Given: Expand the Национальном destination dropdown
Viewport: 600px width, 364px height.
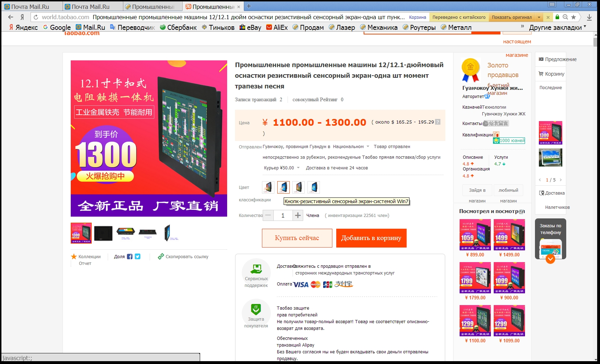Looking at the screenshot, I should (x=368, y=147).
